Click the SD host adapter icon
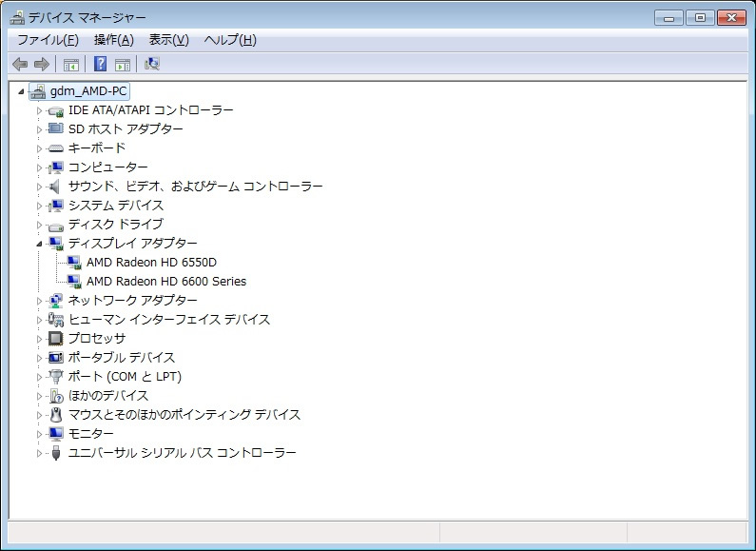This screenshot has width=756, height=551. (x=56, y=128)
